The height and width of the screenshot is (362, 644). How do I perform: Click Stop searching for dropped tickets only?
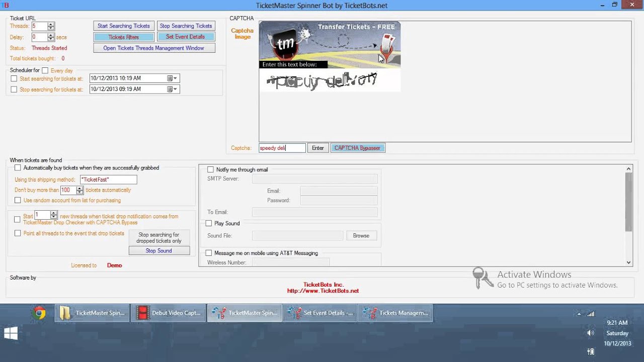pos(159,238)
